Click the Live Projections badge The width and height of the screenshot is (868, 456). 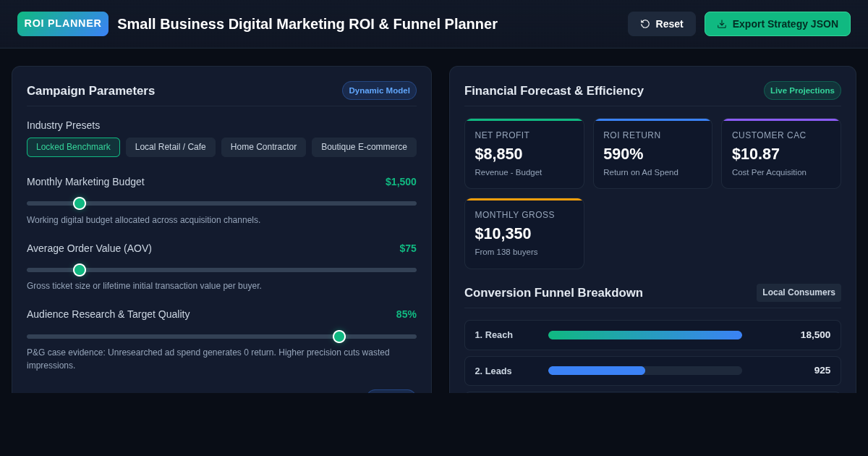pos(802,90)
